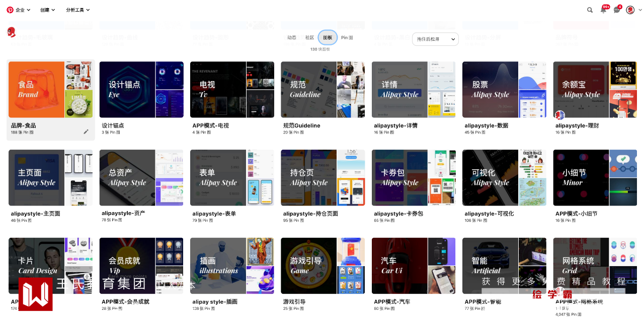Open the 持仓页 Alipay Style board cover
The image size is (644, 324).
(323, 178)
